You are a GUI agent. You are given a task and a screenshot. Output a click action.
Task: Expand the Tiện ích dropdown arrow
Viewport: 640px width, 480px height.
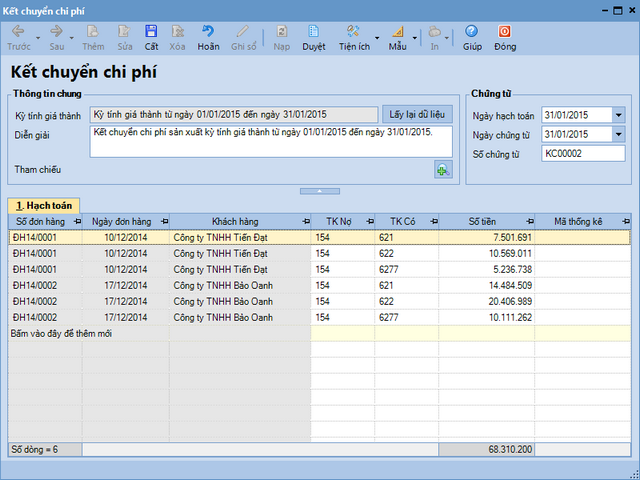(x=377, y=38)
